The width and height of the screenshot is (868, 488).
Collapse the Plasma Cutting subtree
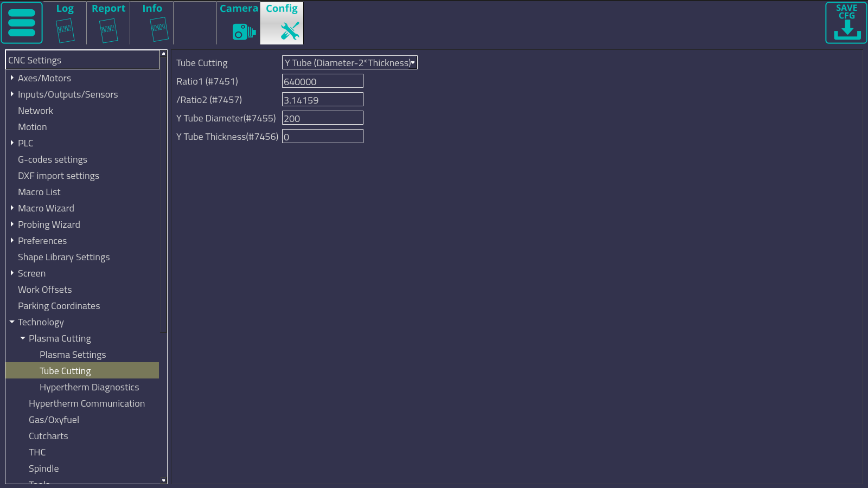23,338
